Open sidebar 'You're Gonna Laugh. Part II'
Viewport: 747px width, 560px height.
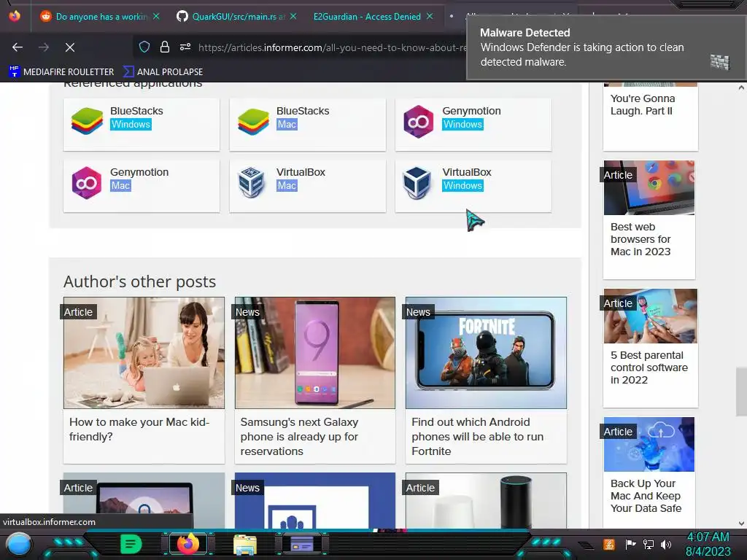coord(642,105)
